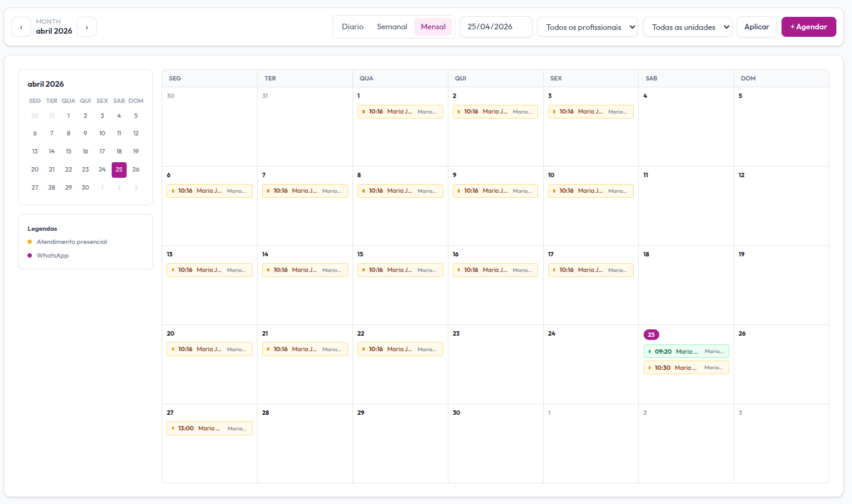Click the orange Atendimento presencial legend dot
This screenshot has width=852, height=504.
coord(29,242)
